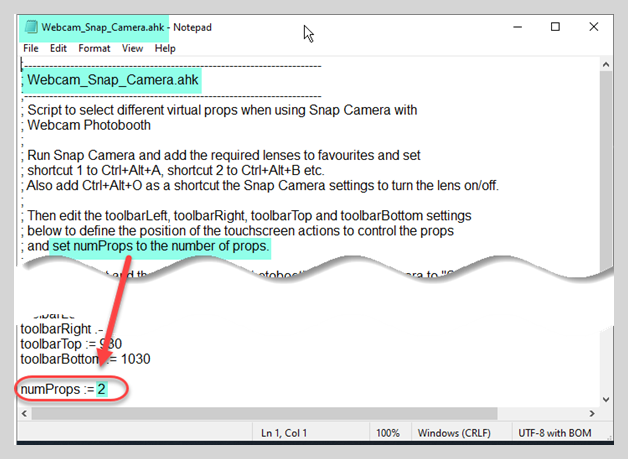The height and width of the screenshot is (459, 628).
Task: Maximize the Notepad window
Action: click(x=555, y=27)
